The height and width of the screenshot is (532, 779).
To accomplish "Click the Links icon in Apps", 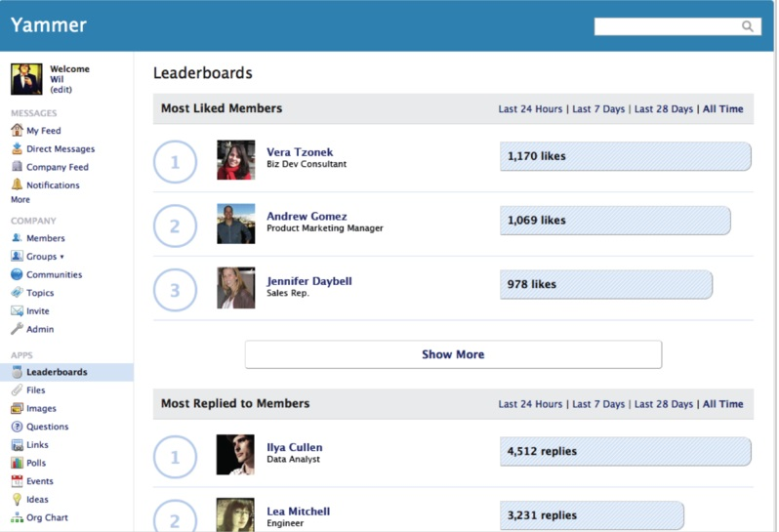I will pos(17,444).
